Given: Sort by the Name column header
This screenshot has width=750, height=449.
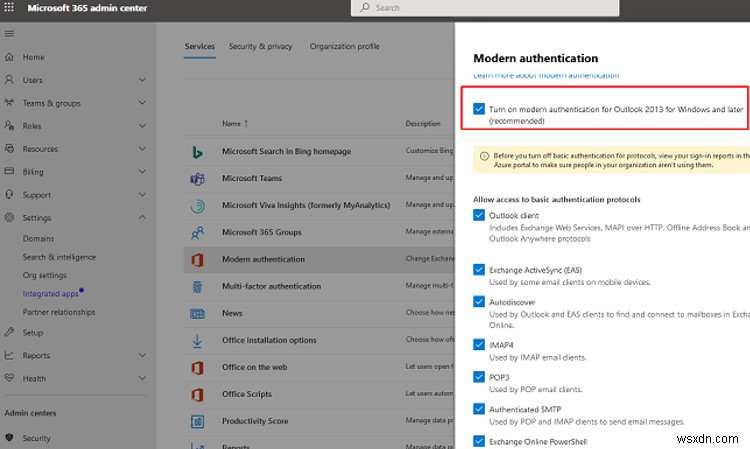Looking at the screenshot, I should (x=235, y=123).
